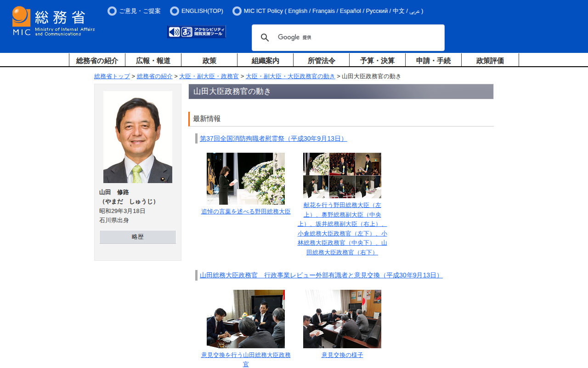Open MIC ICT Policy in 中文
The height and width of the screenshot is (368, 588).
coord(399,11)
